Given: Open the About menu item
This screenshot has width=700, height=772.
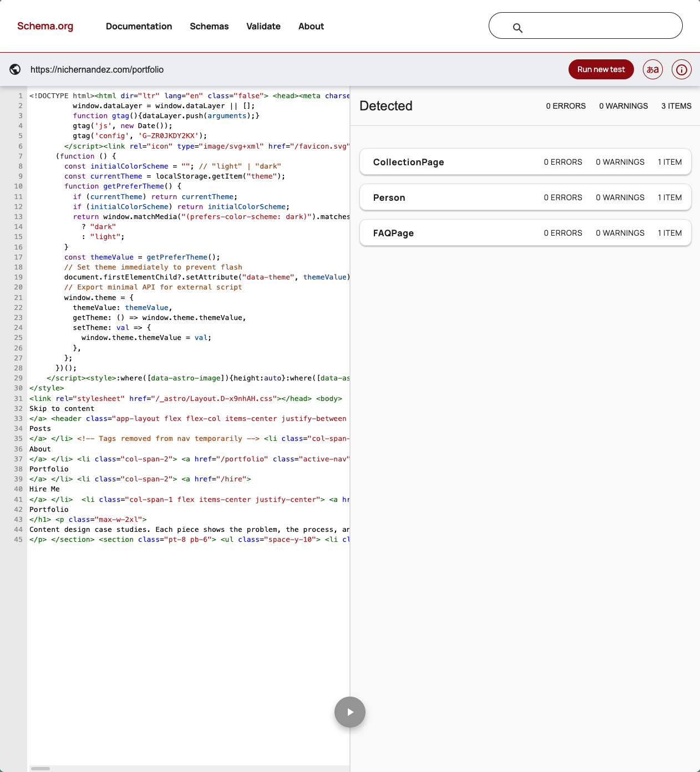Looking at the screenshot, I should pos(311,26).
